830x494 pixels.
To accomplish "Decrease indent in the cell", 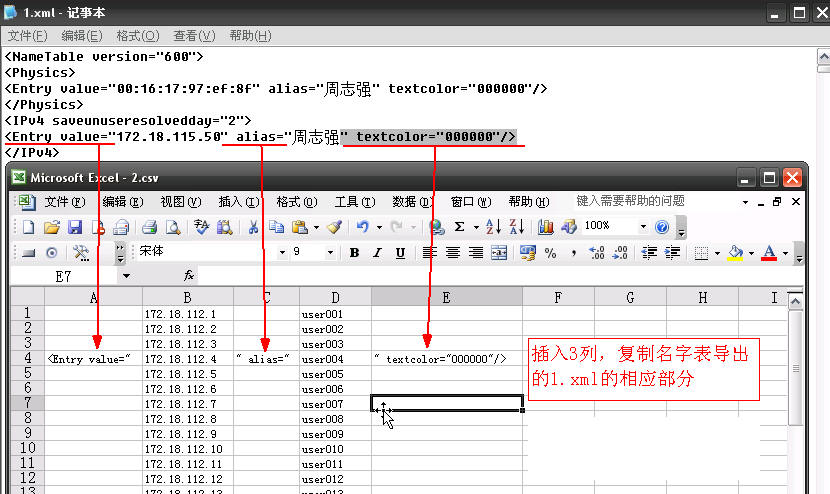I will pos(649,253).
